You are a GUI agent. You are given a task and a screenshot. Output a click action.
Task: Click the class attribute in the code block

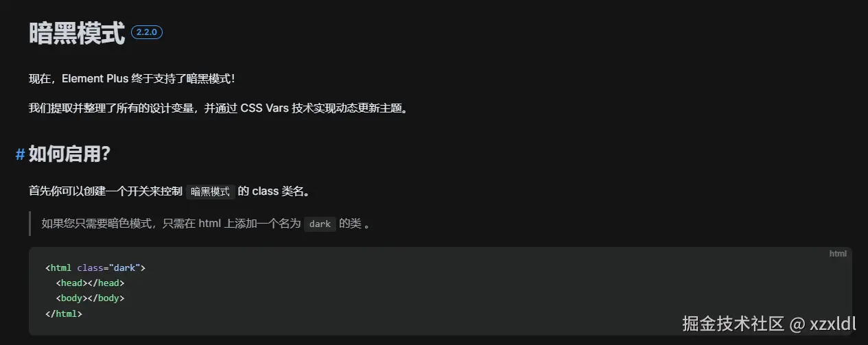coord(90,267)
